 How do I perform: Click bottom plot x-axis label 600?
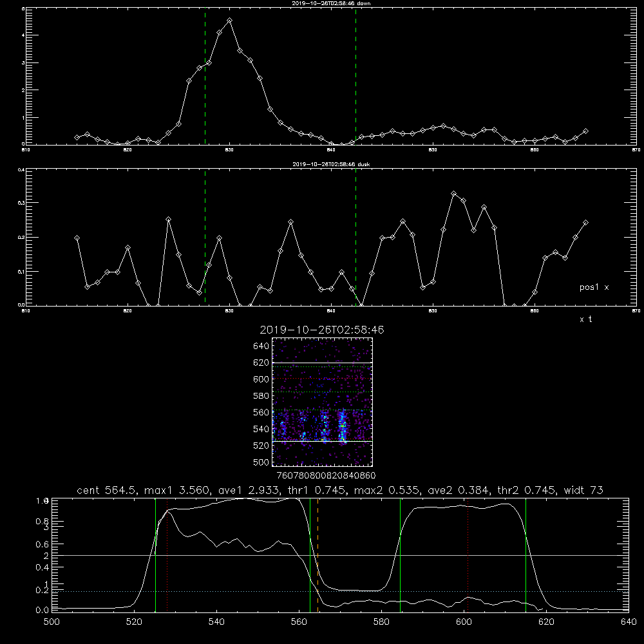464,622
